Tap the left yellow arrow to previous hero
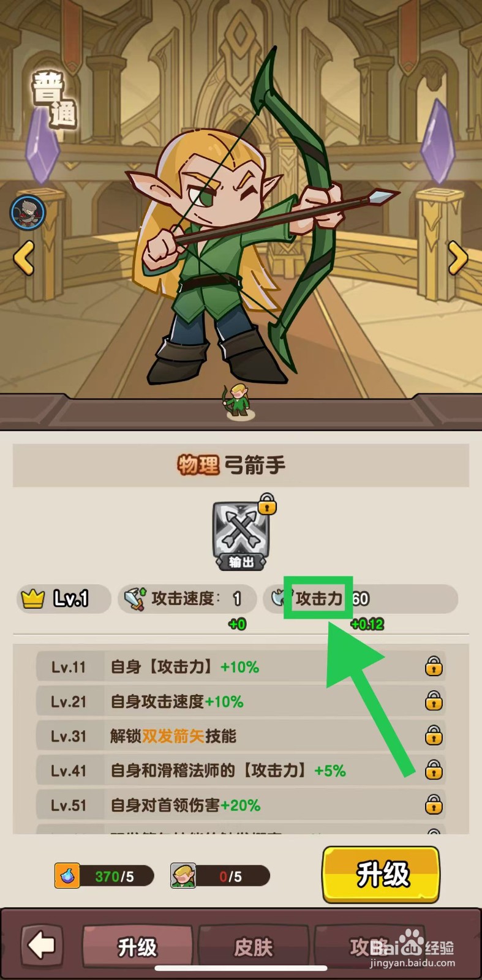Image resolution: width=482 pixels, height=980 pixels. click(24, 257)
